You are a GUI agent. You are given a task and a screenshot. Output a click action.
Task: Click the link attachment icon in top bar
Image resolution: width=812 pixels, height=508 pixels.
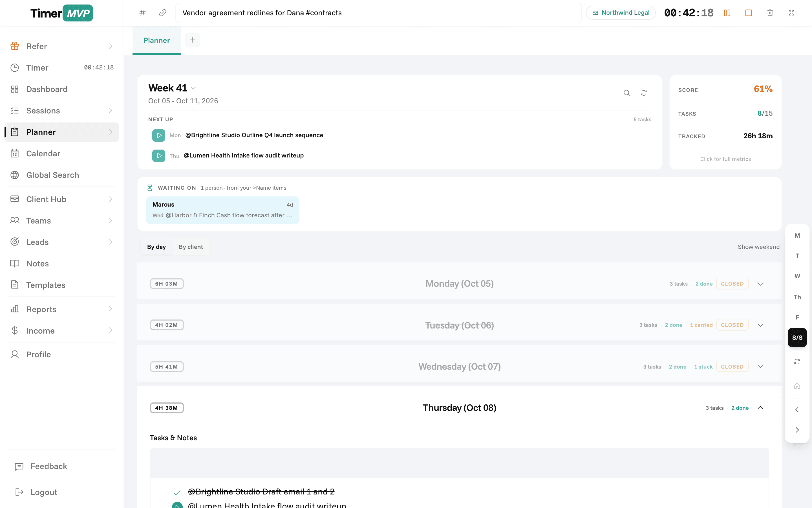(163, 13)
